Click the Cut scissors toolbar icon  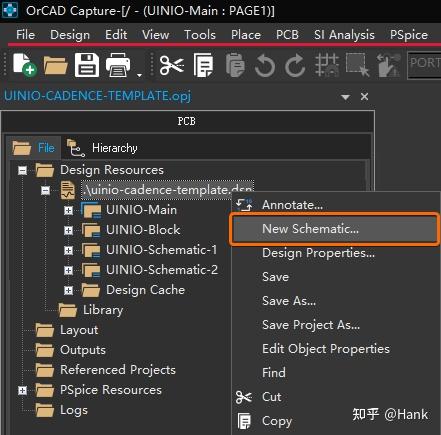pyautogui.click(x=172, y=65)
